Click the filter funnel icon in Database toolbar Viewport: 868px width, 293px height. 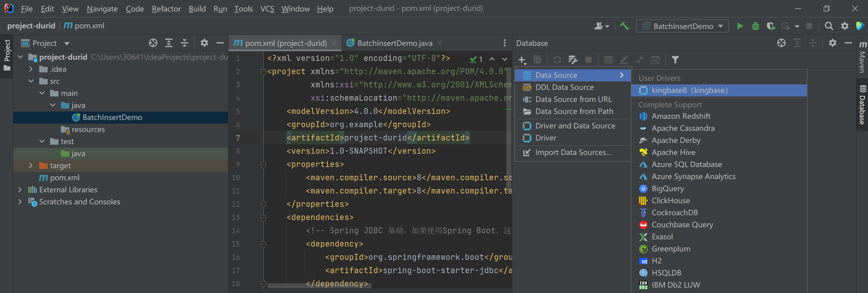[675, 60]
